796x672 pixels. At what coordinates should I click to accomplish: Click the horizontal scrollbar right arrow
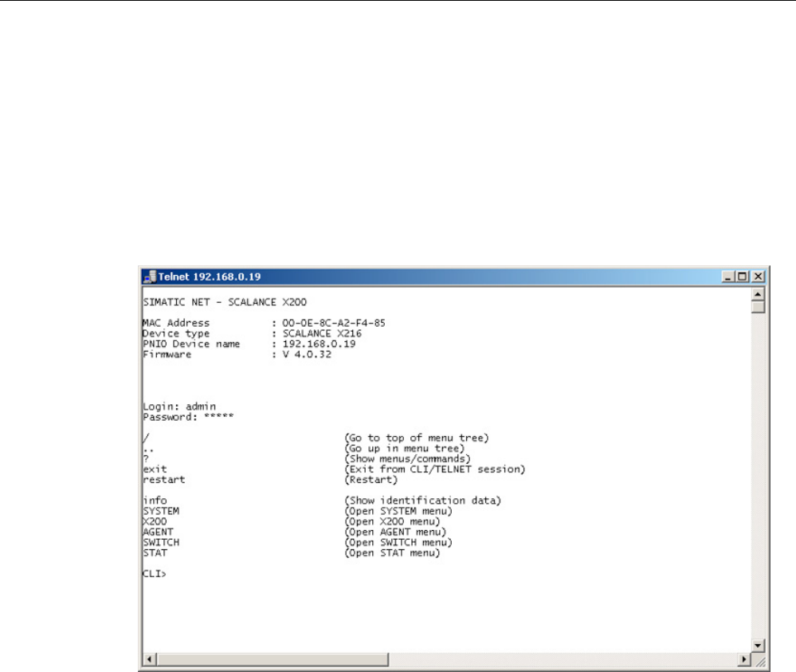[x=744, y=659]
